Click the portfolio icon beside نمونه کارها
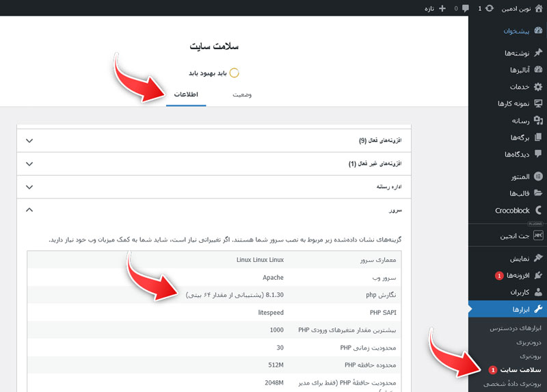The height and width of the screenshot is (392, 547). (538, 103)
